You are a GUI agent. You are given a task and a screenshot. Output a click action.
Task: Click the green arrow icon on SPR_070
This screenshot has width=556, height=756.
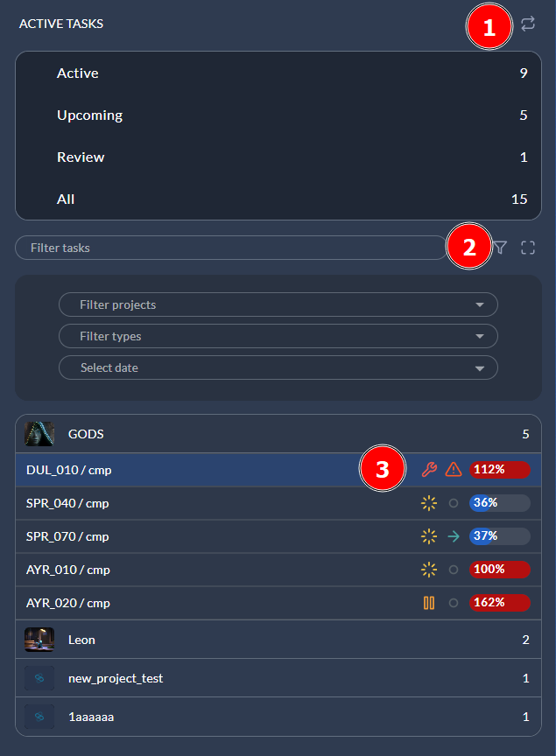(x=453, y=536)
